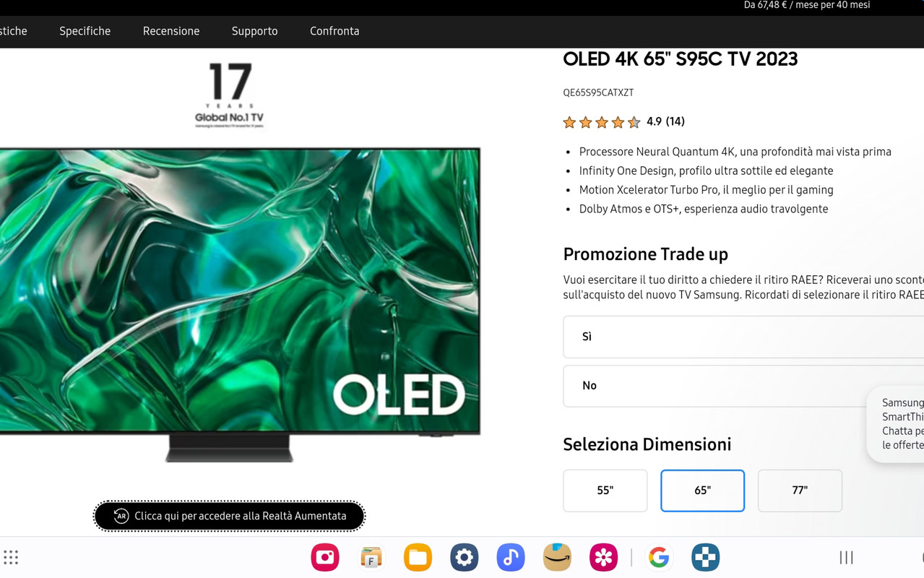This screenshot has width=924, height=578.
Task: Click the Realtà Aumentata AR button
Action: [x=229, y=516]
